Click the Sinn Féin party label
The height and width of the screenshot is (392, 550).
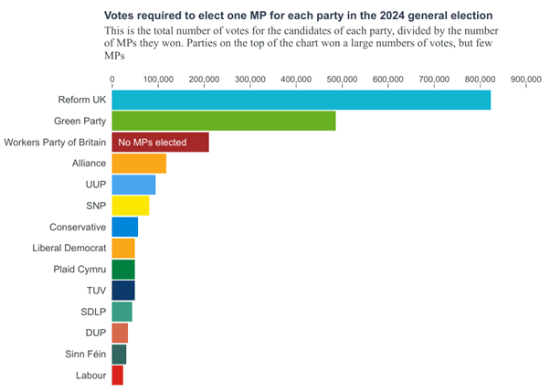(83, 355)
